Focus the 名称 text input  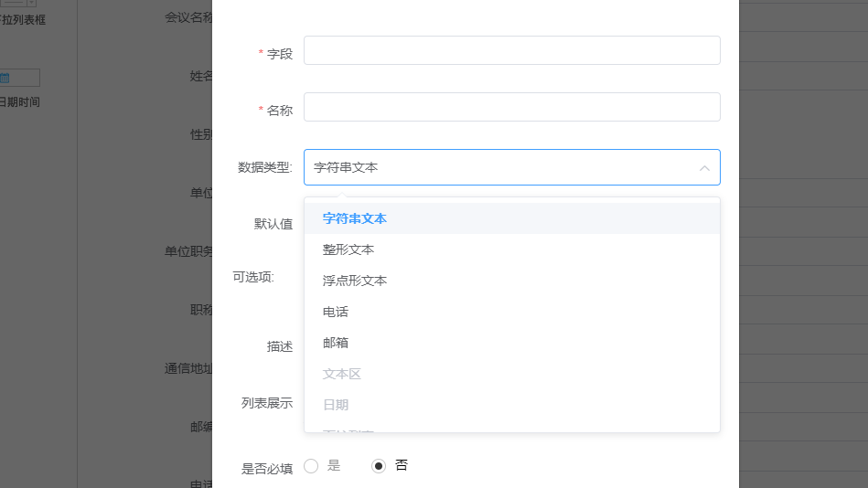tap(511, 107)
